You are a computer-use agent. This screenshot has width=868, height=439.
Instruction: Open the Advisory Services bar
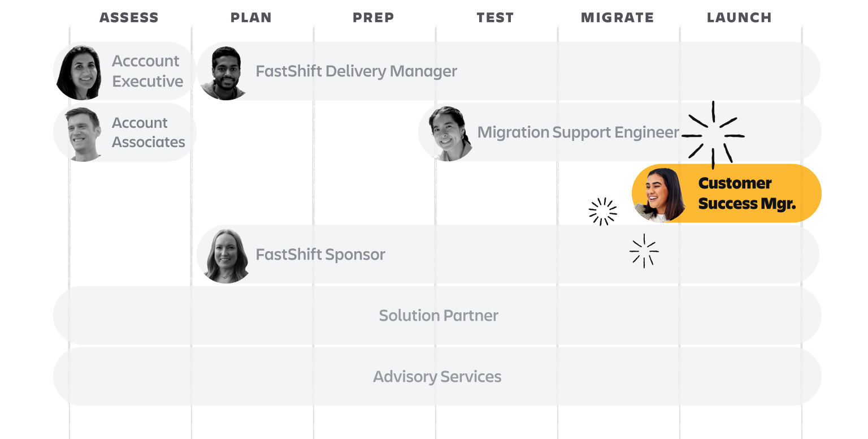coord(437,377)
